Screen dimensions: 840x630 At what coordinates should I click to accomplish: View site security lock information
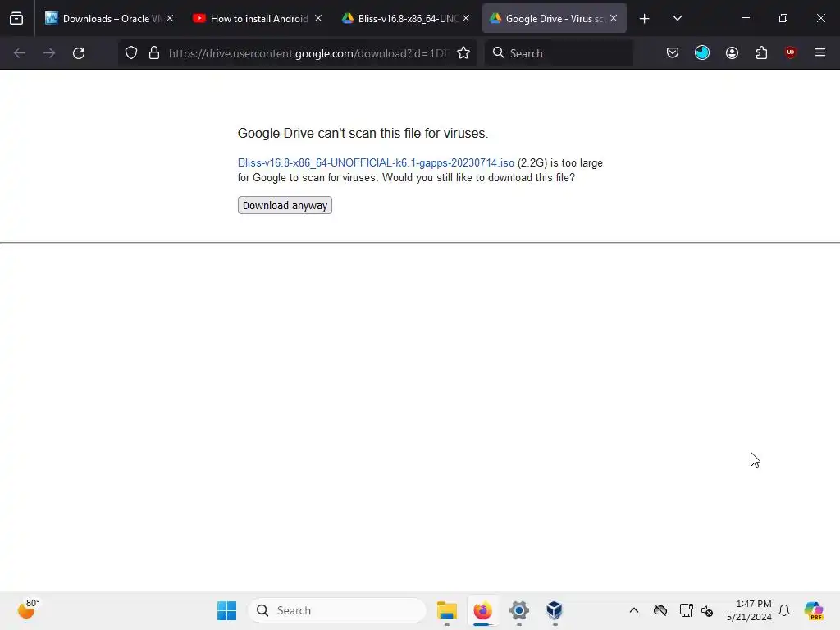[154, 53]
